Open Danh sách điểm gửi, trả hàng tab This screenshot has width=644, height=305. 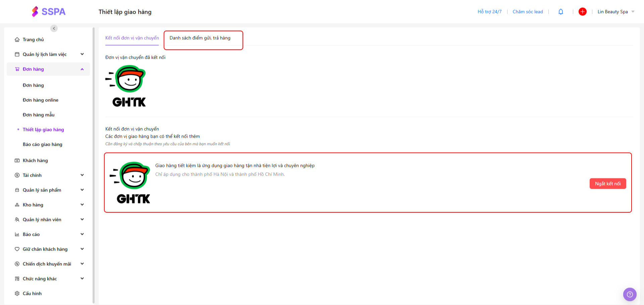tap(200, 38)
